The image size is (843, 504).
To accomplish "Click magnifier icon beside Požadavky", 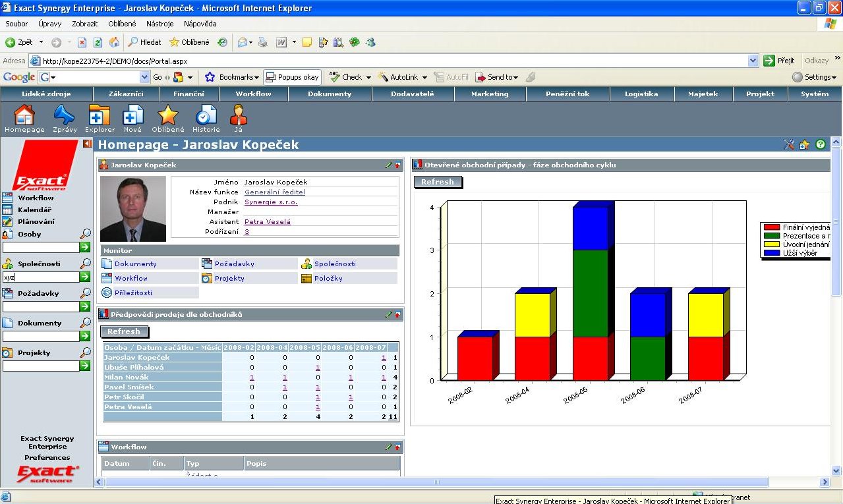I will pos(86,293).
